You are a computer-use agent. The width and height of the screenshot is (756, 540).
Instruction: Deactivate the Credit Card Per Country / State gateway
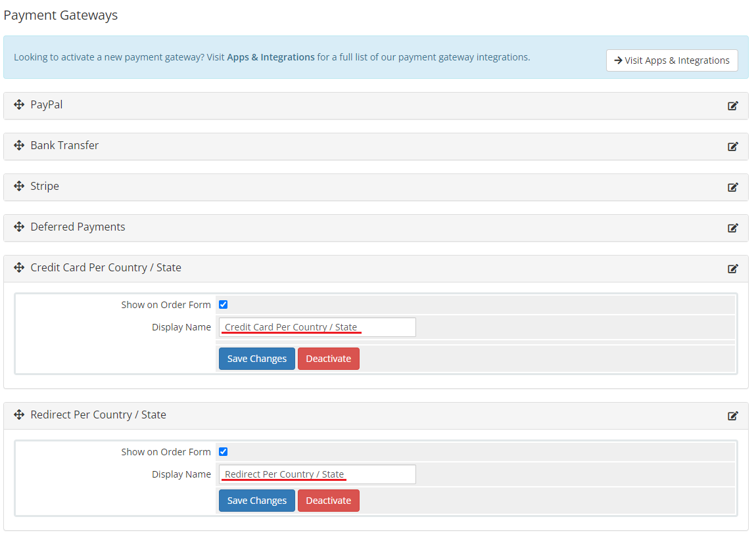(x=328, y=359)
